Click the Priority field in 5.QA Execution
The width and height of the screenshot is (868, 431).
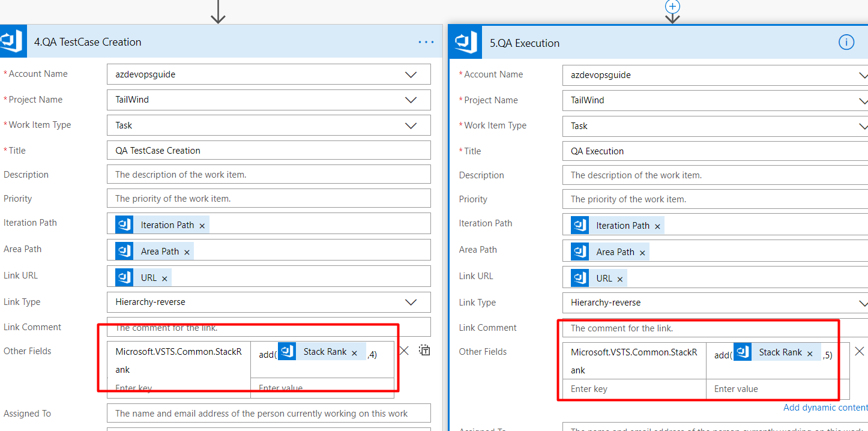[x=716, y=199]
